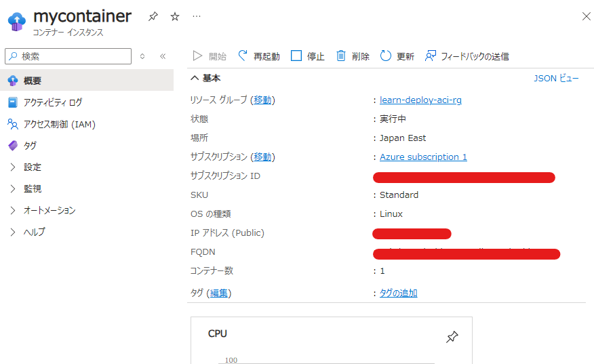Click 更新 to refresh the page
594x364 pixels.
point(397,56)
